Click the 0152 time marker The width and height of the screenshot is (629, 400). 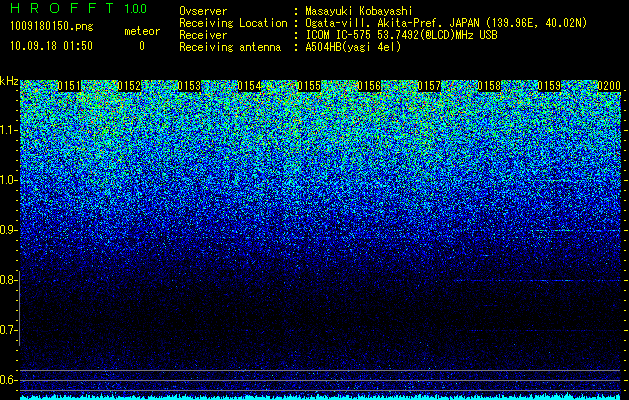(129, 86)
